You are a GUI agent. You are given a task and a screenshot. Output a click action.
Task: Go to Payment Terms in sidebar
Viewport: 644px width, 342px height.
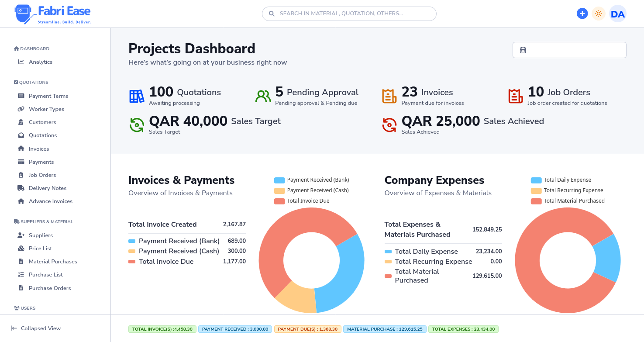click(48, 96)
